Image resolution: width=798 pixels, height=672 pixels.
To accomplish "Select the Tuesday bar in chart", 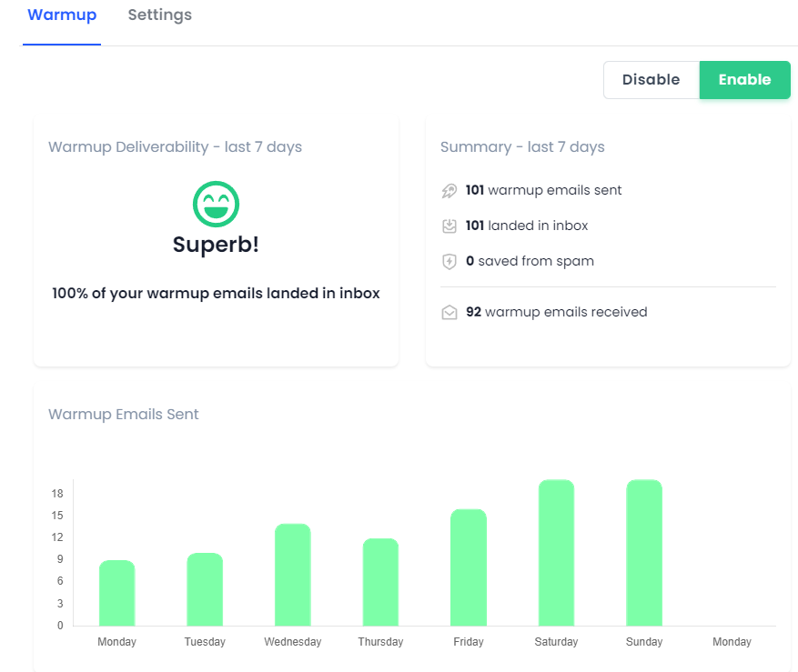I will pyautogui.click(x=205, y=589).
